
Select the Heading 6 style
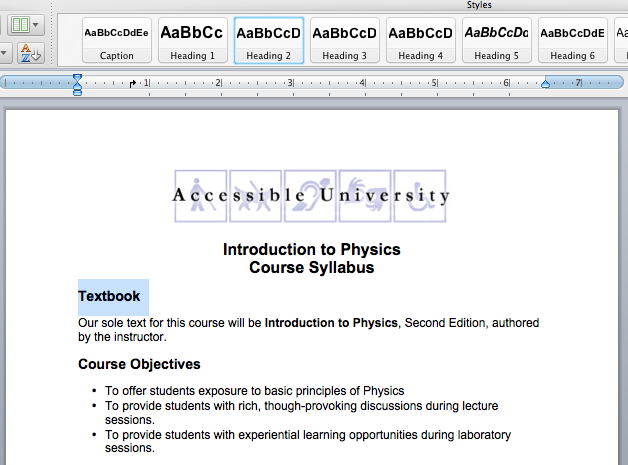572,41
